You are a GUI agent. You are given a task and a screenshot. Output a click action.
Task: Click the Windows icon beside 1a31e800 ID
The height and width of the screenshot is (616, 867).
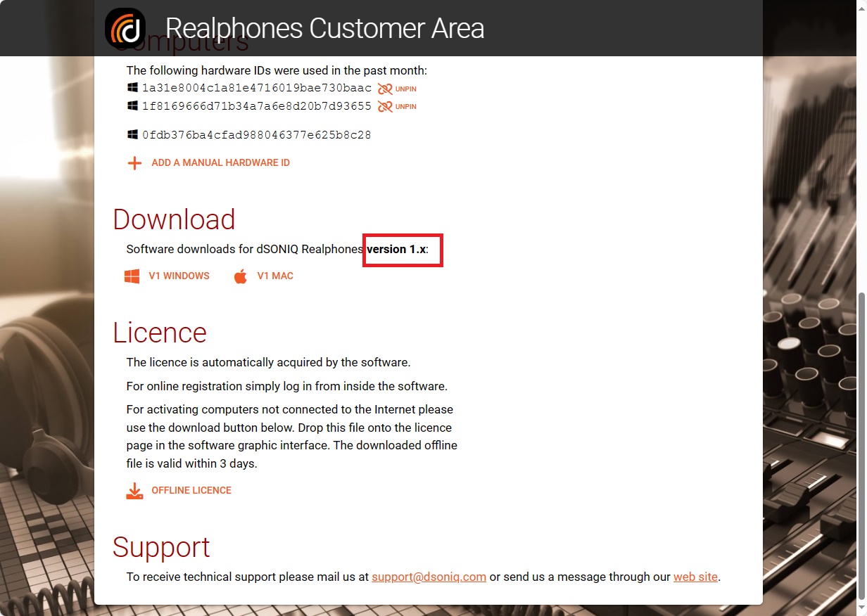click(x=132, y=88)
